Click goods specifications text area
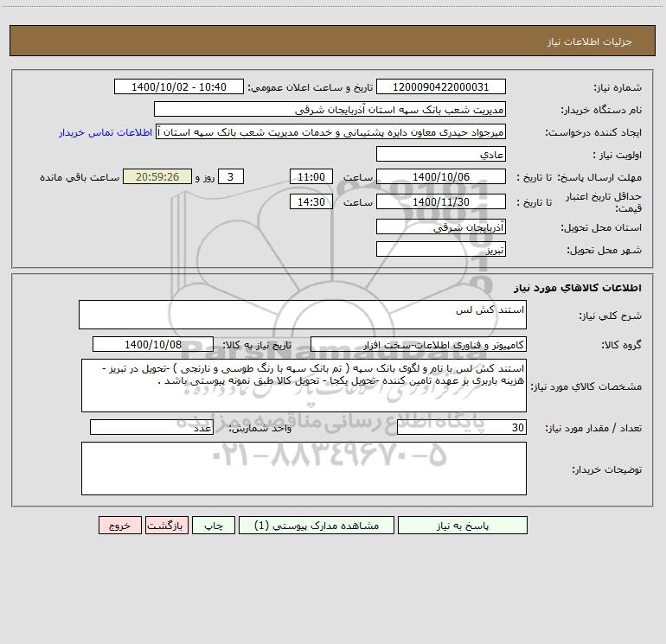This screenshot has width=666, height=644. point(304,386)
